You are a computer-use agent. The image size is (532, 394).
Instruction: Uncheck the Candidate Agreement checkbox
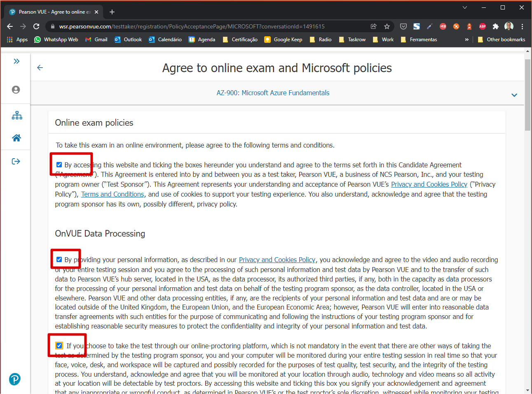click(59, 165)
